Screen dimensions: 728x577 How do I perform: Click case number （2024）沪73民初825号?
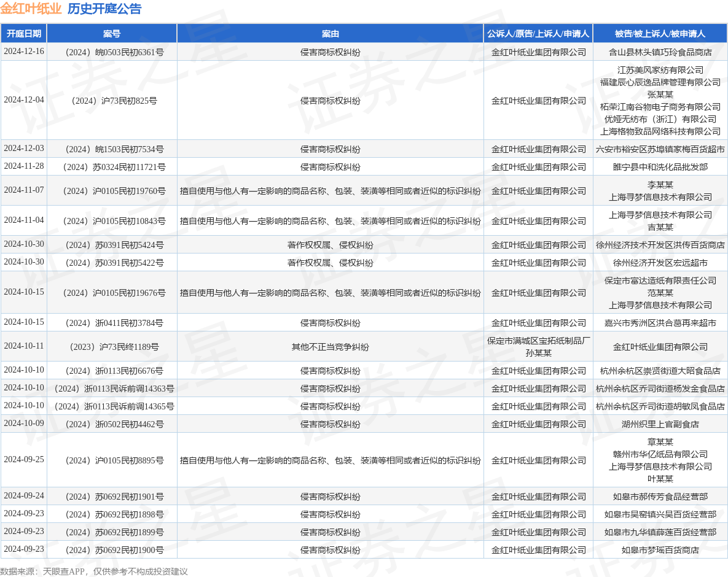click(112, 101)
